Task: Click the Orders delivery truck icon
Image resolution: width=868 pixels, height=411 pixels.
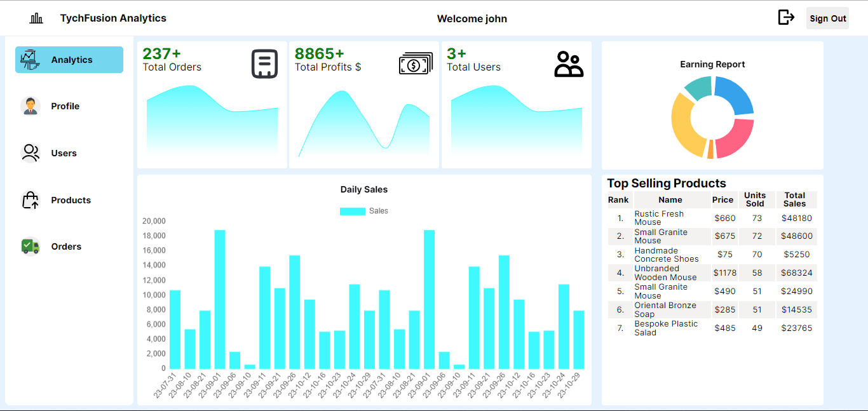Action: coord(29,246)
